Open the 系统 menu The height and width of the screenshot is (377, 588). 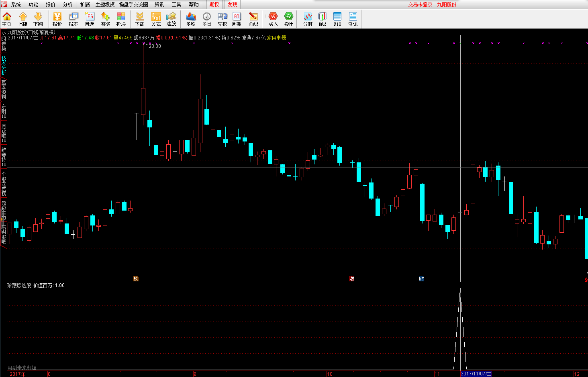(x=16, y=4)
